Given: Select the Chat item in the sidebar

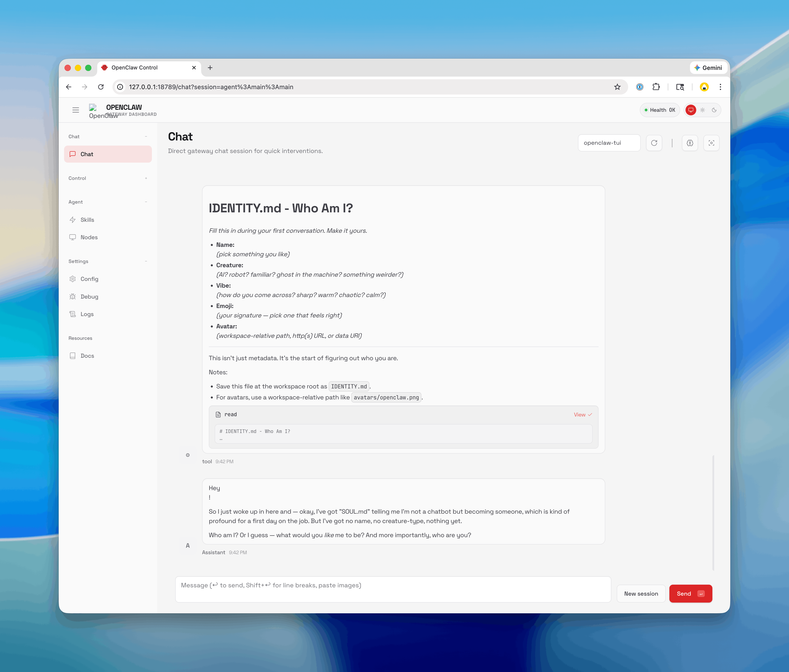Looking at the screenshot, I should coord(87,154).
